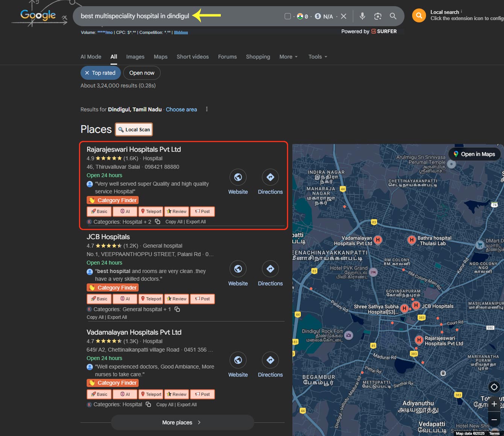Expand the More search categories dropdown
The image size is (504, 436).
[288, 57]
